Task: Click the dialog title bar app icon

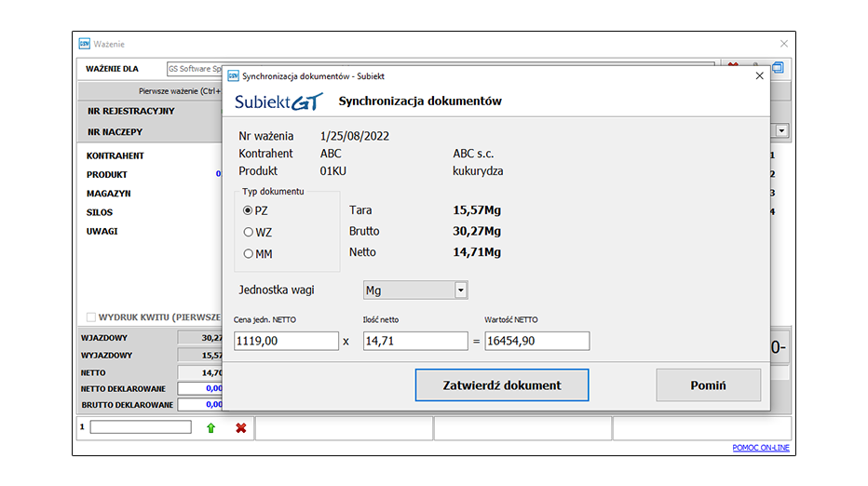Action: 233,76
